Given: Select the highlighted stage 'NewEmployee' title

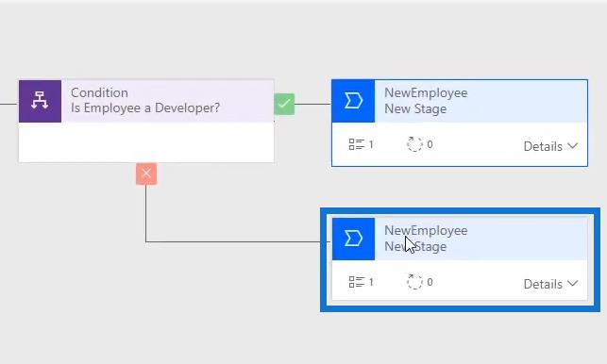Looking at the screenshot, I should (426, 230).
